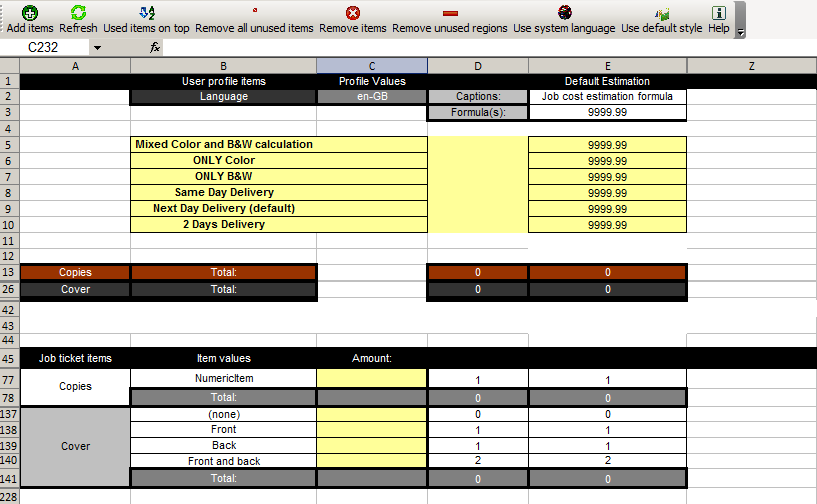Click the green Refresh icon

[x=78, y=12]
